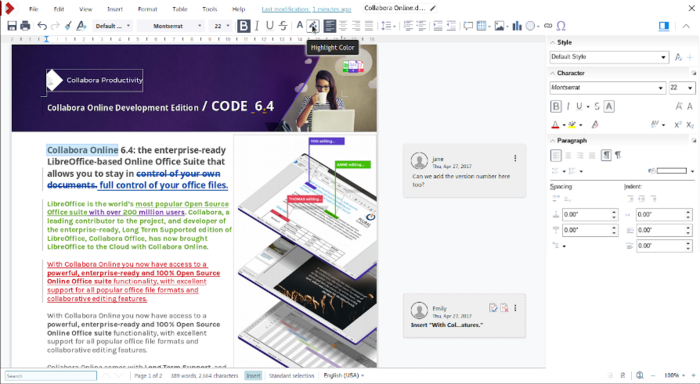Click the Insert chart icon

coord(517,26)
